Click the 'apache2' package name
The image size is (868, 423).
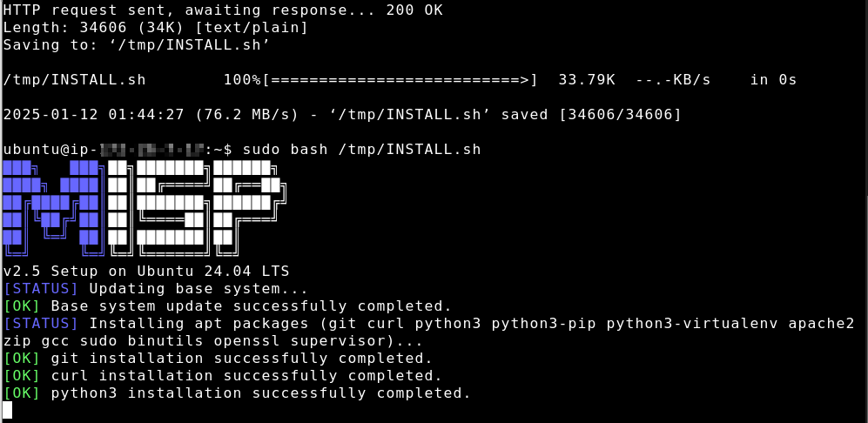[x=822, y=323]
